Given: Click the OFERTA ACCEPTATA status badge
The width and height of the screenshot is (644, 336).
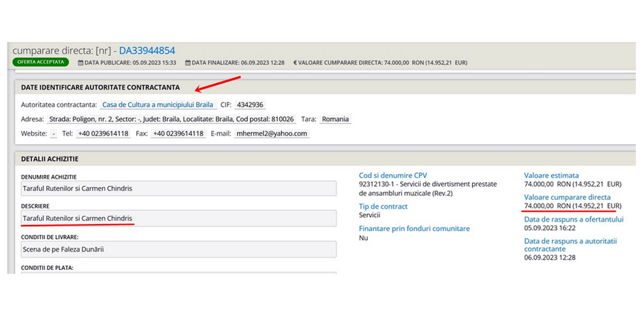Looking at the screenshot, I should pyautogui.click(x=41, y=62).
